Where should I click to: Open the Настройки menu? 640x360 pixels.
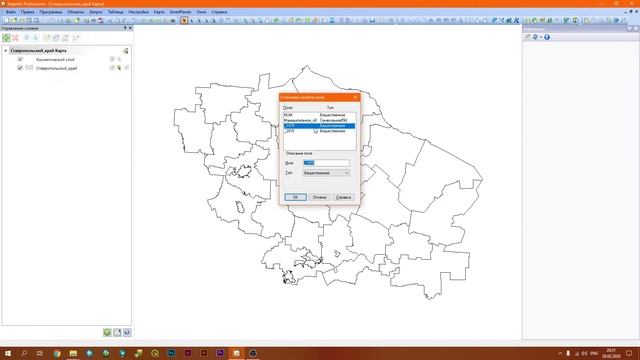click(x=138, y=12)
